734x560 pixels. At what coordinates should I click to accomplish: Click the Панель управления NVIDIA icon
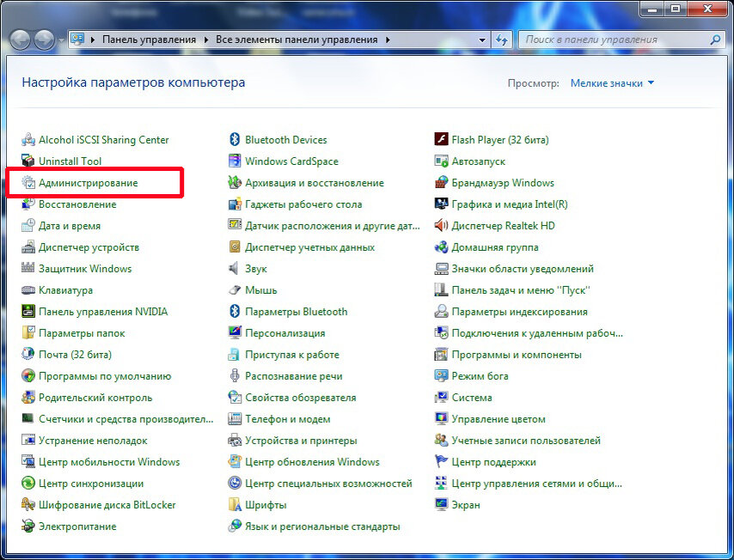coord(28,311)
